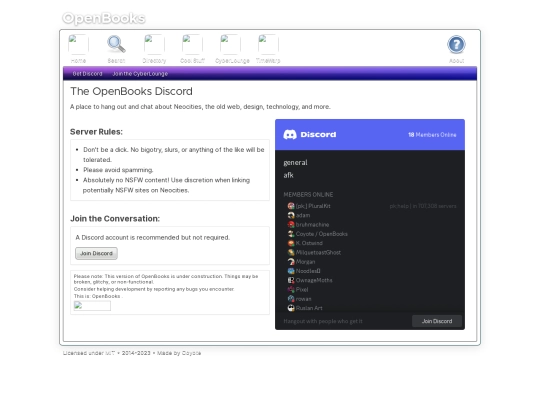Select the afk channel
The height and width of the screenshot is (405, 540).
288,175
